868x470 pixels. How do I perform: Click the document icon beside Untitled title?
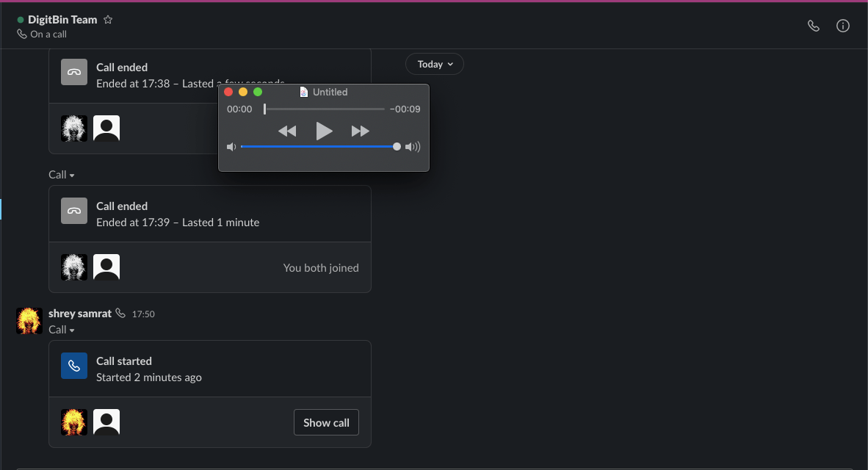pos(304,92)
